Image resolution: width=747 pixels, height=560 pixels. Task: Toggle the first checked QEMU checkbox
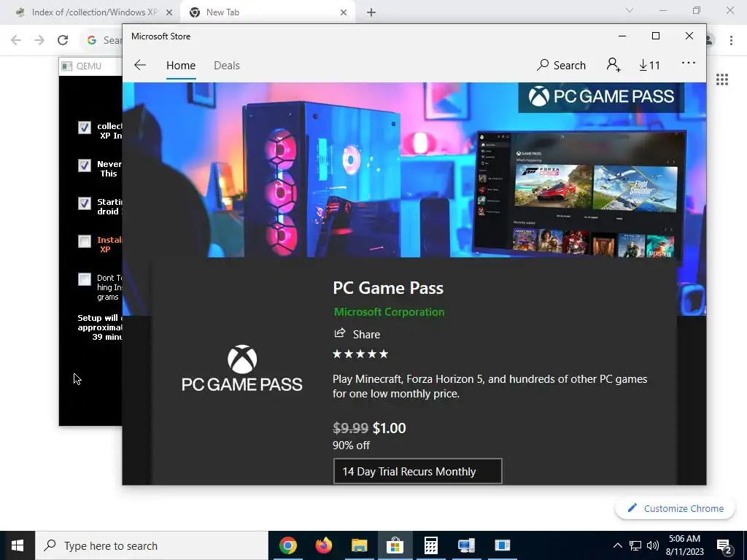tap(85, 128)
